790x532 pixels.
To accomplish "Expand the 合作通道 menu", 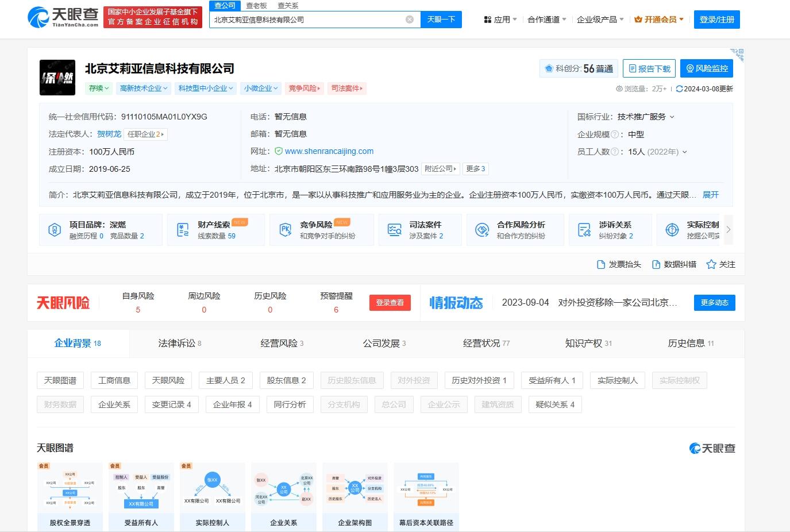I will click(x=547, y=20).
